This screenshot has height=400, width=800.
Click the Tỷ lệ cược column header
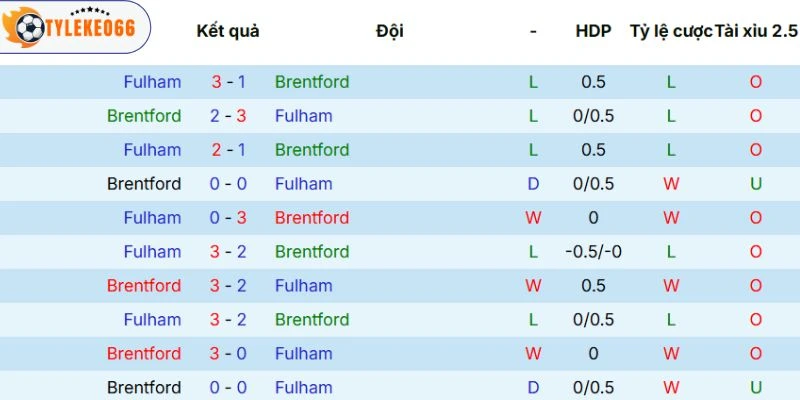point(671,31)
